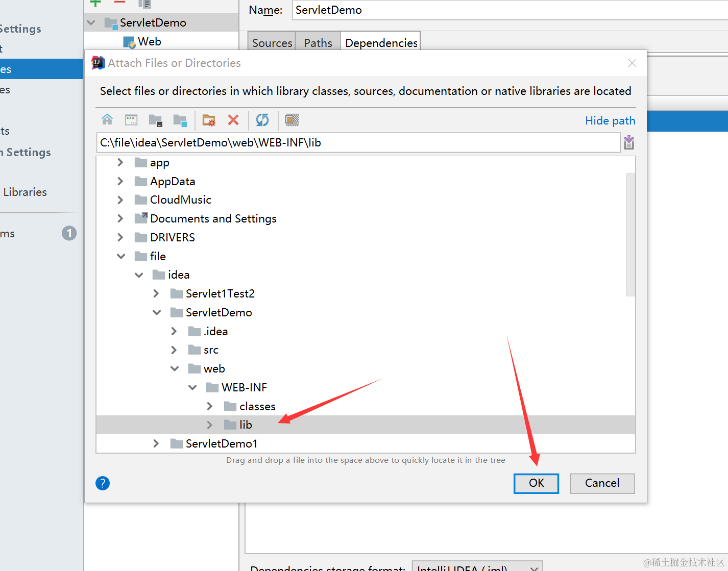Click the Documents and Settings shortcut folder icon
The width and height of the screenshot is (728, 571).
(x=141, y=218)
